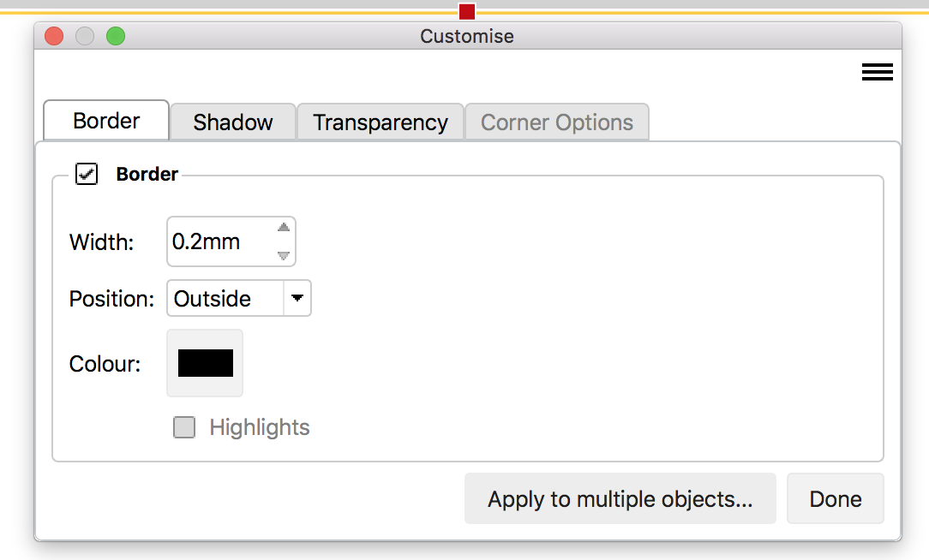Zoom the Customise window with green button
Viewport: 929px width, 560px height.
[x=116, y=36]
